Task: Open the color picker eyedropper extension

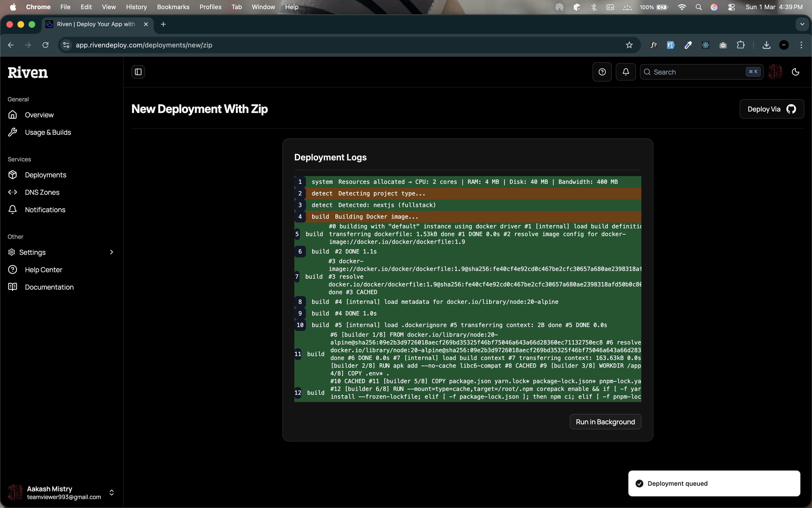Action: click(688, 45)
